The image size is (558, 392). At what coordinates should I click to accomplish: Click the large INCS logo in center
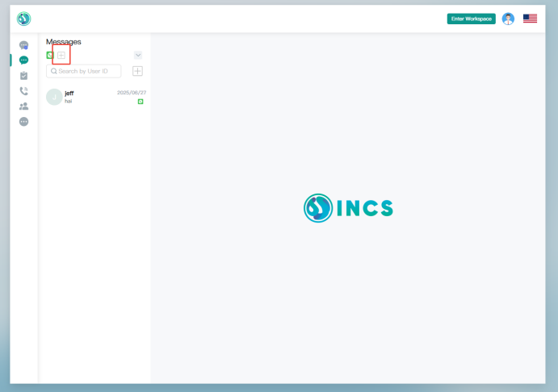pos(349,208)
